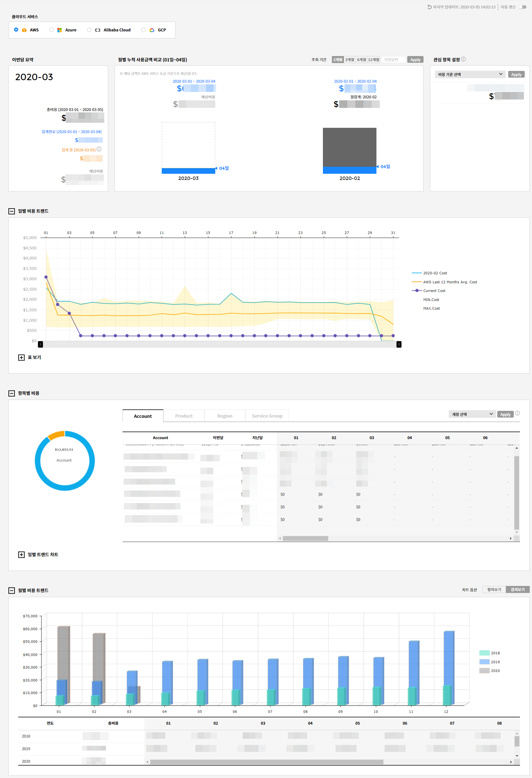532x778 pixels.
Task: Open the 비용 기준 선택 dropdown
Action: 470,74
